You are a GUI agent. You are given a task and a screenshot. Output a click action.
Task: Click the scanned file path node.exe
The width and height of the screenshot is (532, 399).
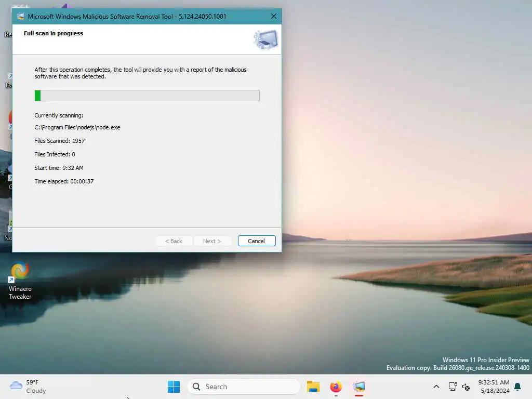(x=77, y=127)
